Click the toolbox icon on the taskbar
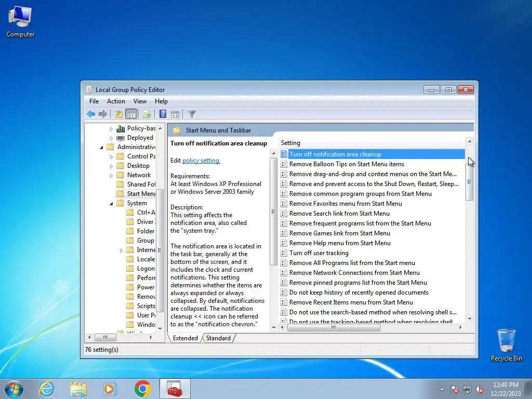This screenshot has height=399, width=532. 175,389
